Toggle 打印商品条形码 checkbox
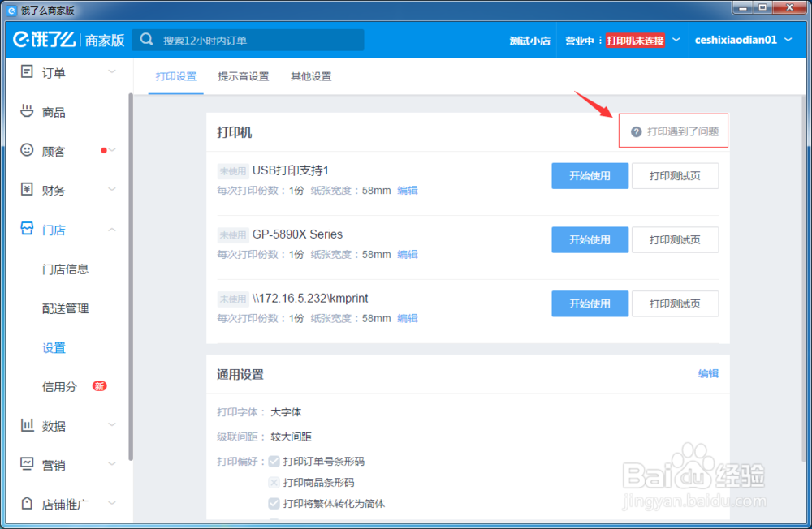Image resolution: width=812 pixels, height=529 pixels. (x=274, y=483)
